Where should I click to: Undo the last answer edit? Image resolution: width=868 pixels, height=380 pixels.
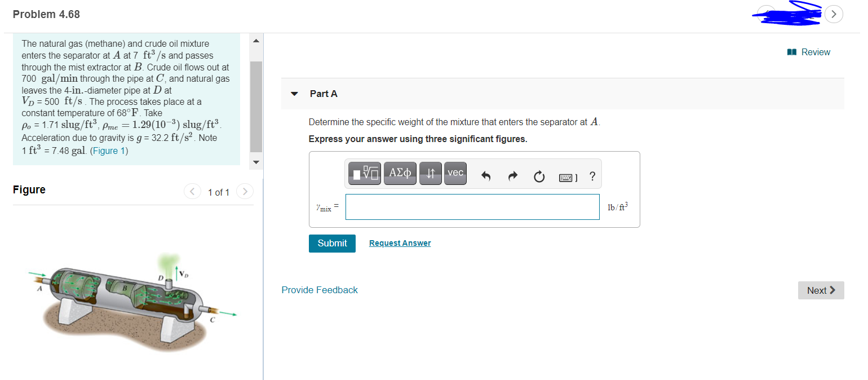point(485,176)
